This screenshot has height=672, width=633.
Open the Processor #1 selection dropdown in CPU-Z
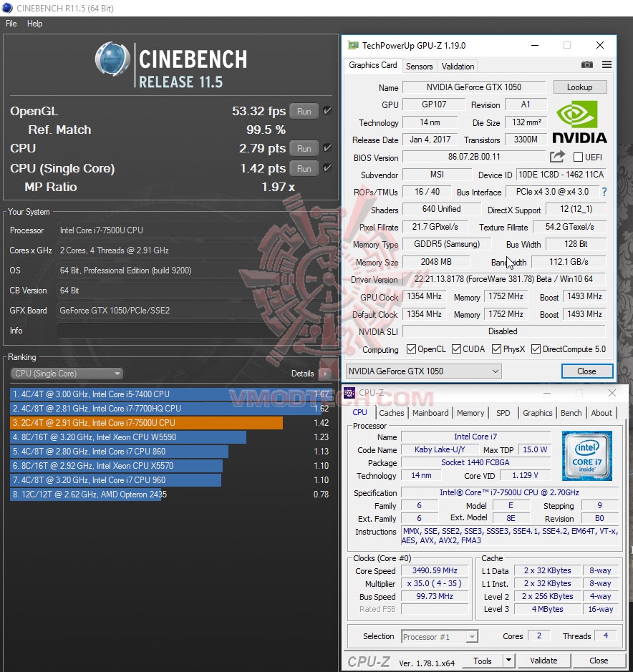pyautogui.click(x=440, y=637)
